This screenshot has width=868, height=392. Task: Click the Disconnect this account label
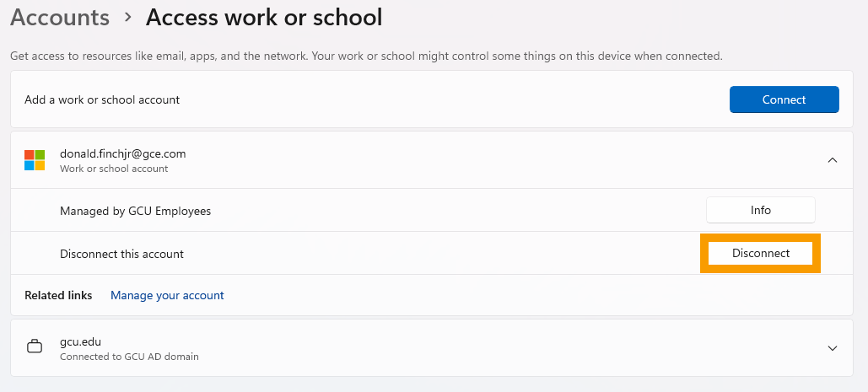click(x=121, y=254)
